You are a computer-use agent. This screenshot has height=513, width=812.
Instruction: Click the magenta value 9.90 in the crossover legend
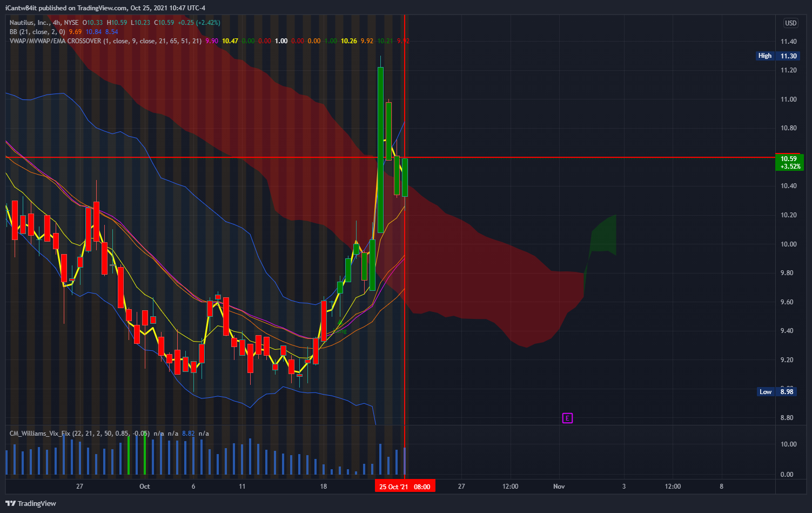click(212, 41)
